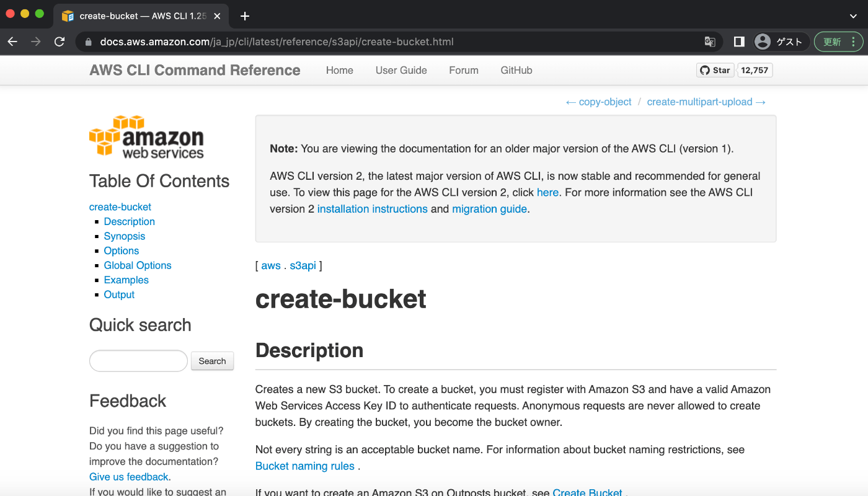
Task: Open Google Translate icon in address bar
Action: coord(709,42)
